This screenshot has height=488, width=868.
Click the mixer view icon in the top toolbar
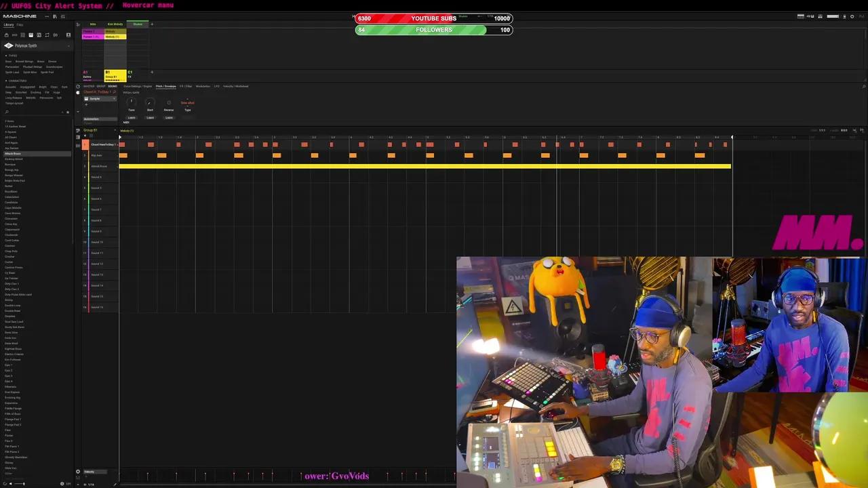click(x=63, y=17)
